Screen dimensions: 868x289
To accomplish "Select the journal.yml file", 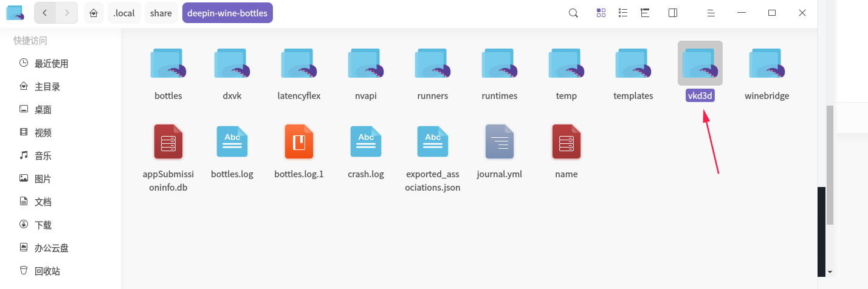I will click(x=500, y=151).
